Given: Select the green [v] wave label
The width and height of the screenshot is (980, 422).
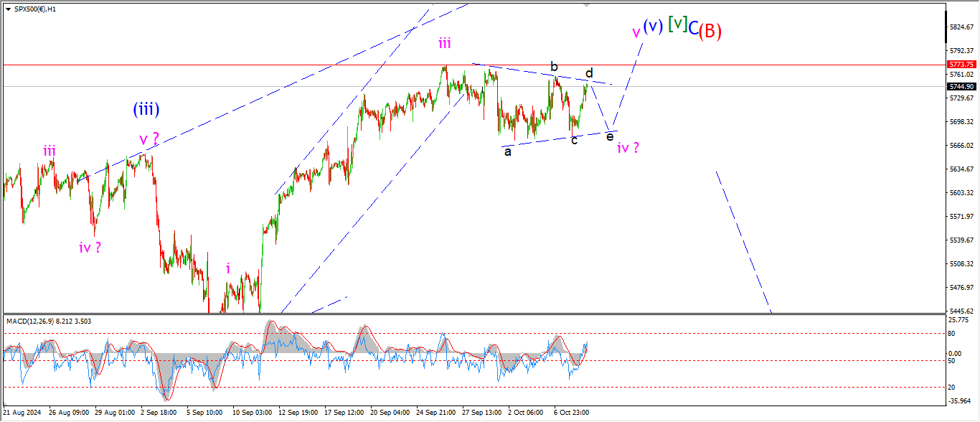Looking at the screenshot, I should [677, 24].
